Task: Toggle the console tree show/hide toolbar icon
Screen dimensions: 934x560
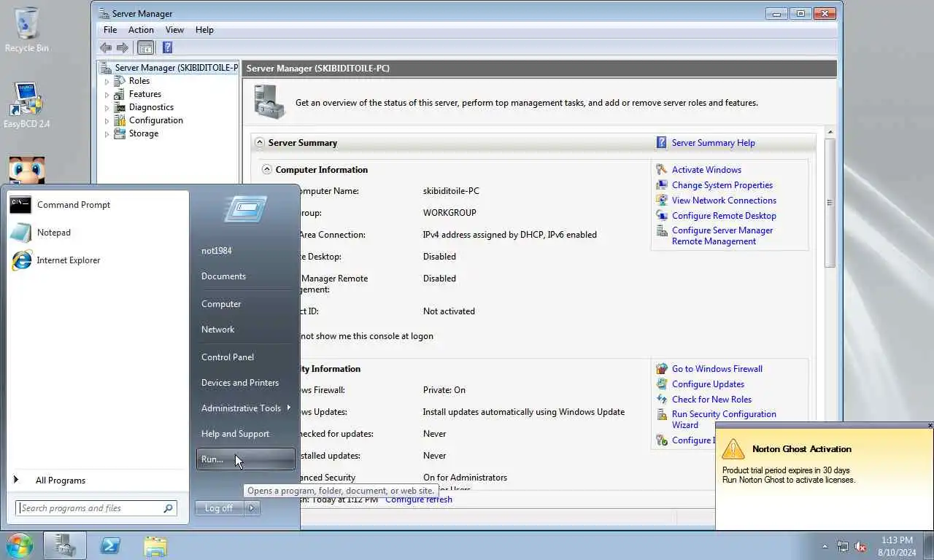Action: 145,48
